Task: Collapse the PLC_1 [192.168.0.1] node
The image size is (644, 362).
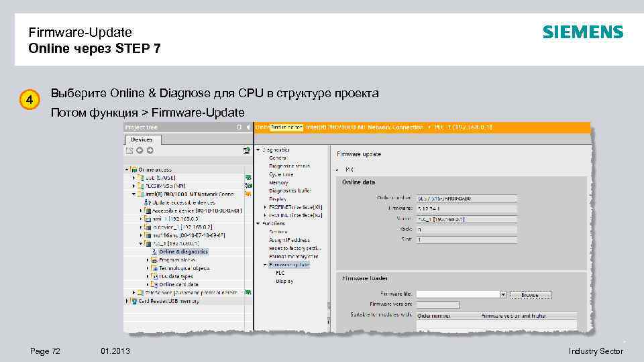Action: coord(141,243)
